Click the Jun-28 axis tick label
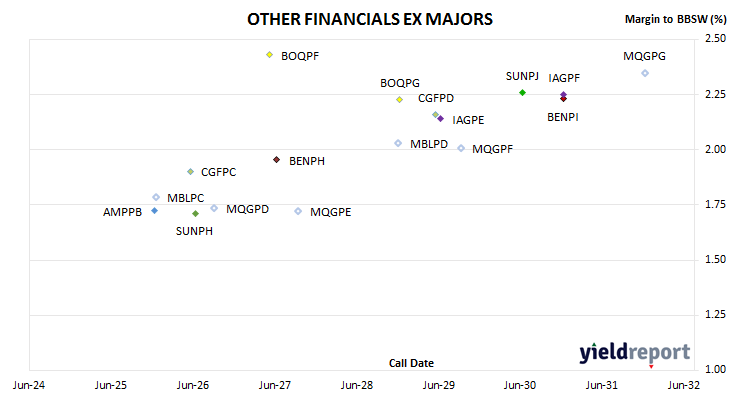The height and width of the screenshot is (399, 730). [357, 385]
